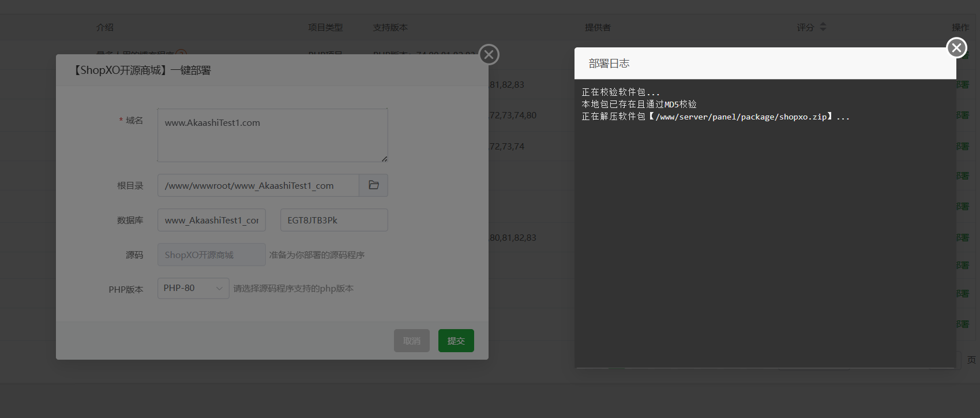Click the 部署日志 panel title
Viewport: 980px width, 418px height.
point(609,64)
